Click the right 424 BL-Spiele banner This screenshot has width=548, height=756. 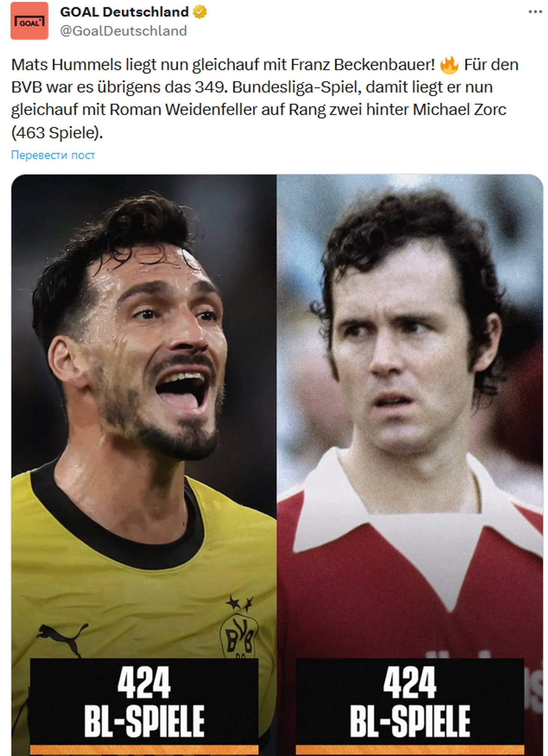pos(410,702)
